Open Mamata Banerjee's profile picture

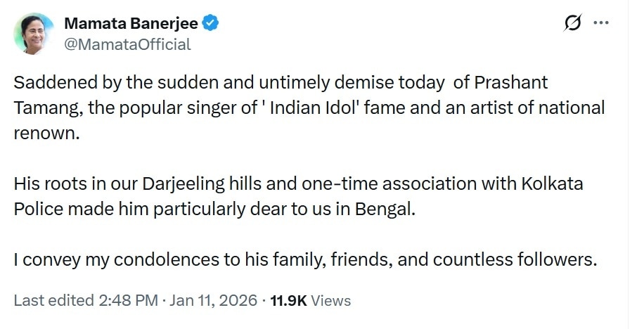pyautogui.click(x=33, y=34)
